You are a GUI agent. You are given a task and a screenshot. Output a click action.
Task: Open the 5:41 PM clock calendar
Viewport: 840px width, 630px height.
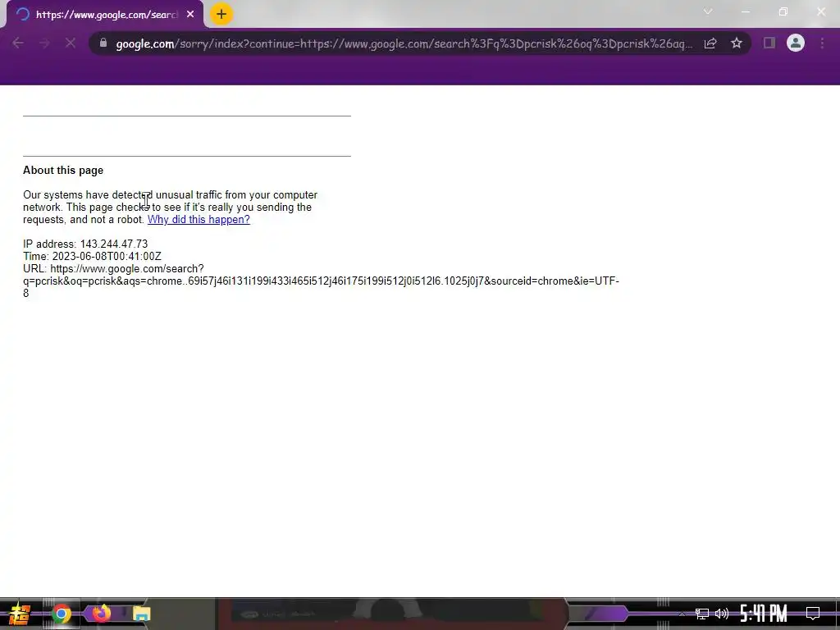click(x=764, y=614)
